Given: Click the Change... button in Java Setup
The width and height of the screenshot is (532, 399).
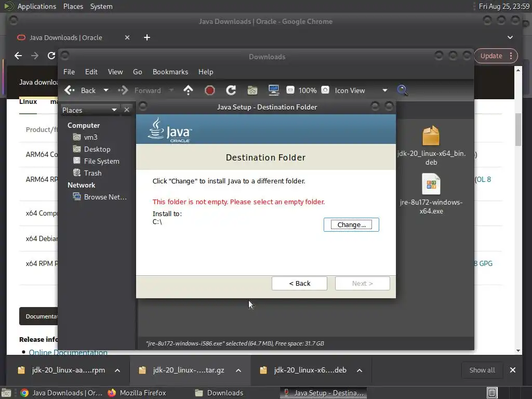Looking at the screenshot, I should [x=351, y=224].
